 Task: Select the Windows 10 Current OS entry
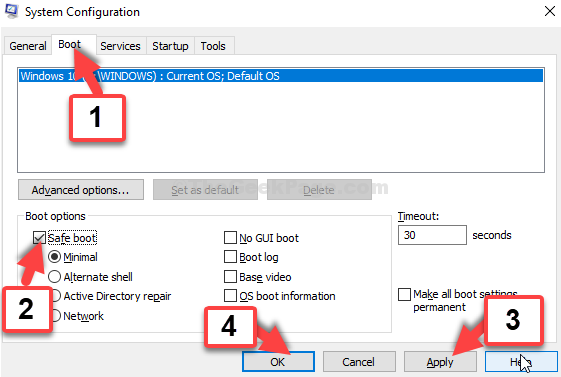pos(281,76)
